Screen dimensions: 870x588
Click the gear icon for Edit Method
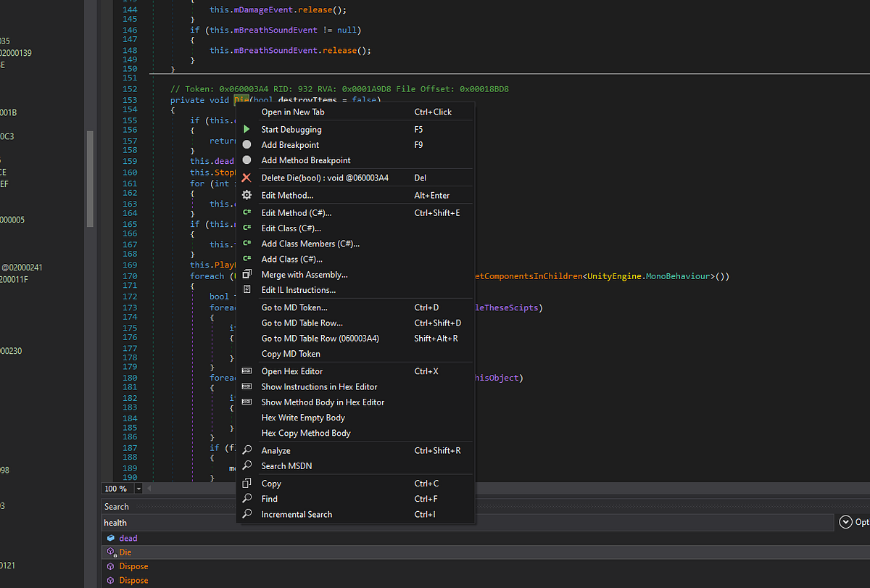point(247,195)
